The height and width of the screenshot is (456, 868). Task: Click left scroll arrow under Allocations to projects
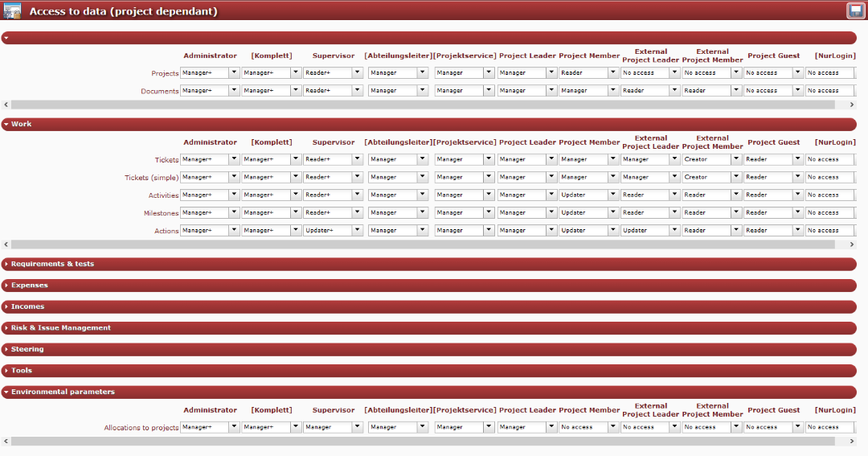click(x=6, y=441)
